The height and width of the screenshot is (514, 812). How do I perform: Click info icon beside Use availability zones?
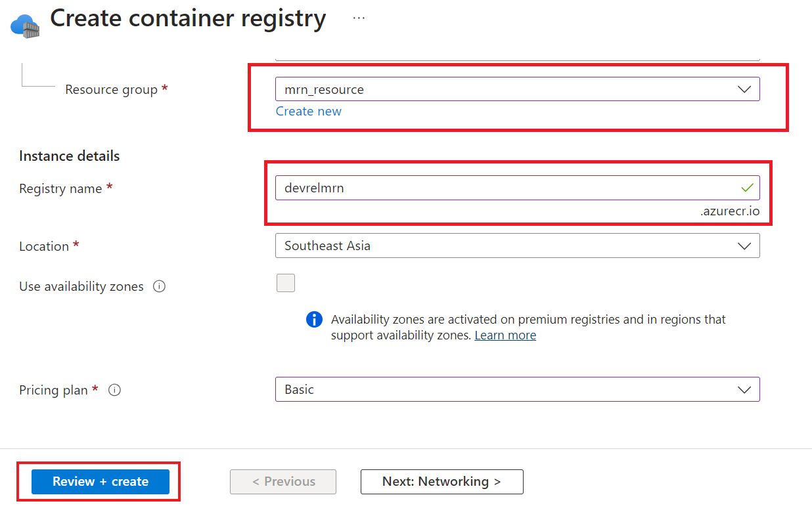point(158,287)
